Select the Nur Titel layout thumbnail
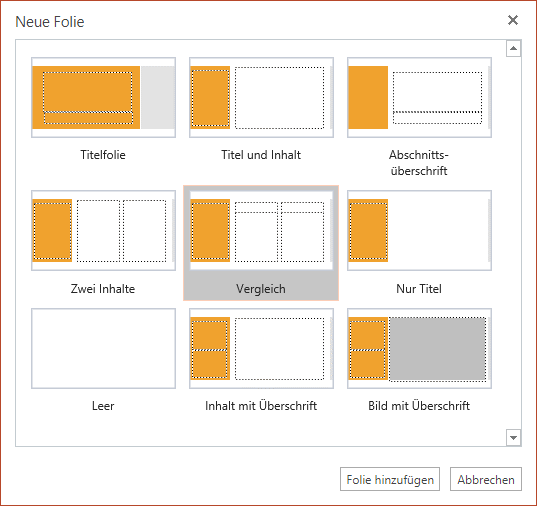Image resolution: width=537 pixels, height=506 pixels. click(x=420, y=231)
